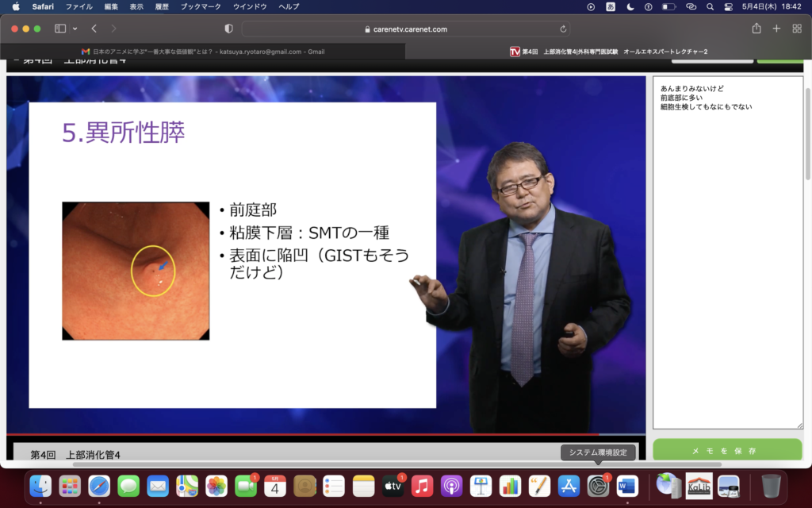
Task: Click the Safari sidebar toggle icon
Action: (x=60, y=29)
